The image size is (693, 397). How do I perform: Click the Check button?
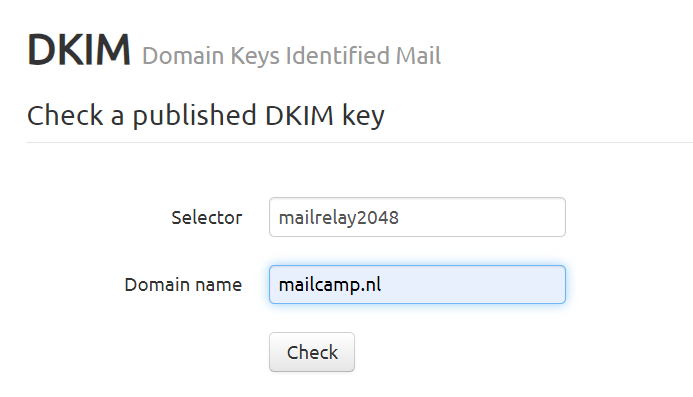click(x=312, y=352)
